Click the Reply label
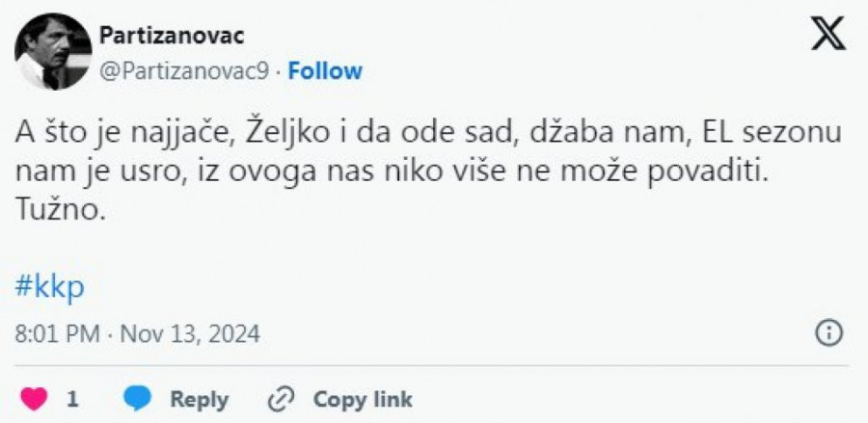The height and width of the screenshot is (423, 868). click(199, 398)
